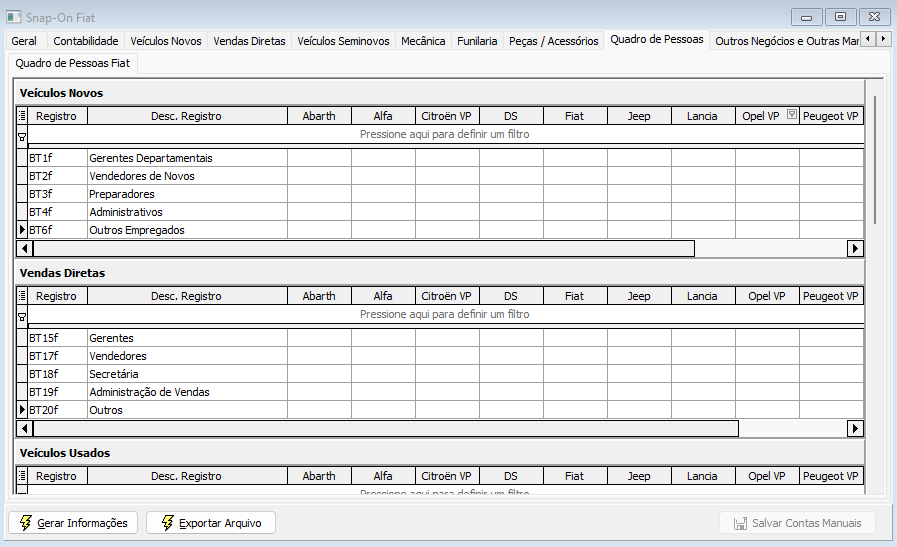Open the Opel VP column filter dropdown in Veículos Novos
The width and height of the screenshot is (897, 547).
pos(792,114)
